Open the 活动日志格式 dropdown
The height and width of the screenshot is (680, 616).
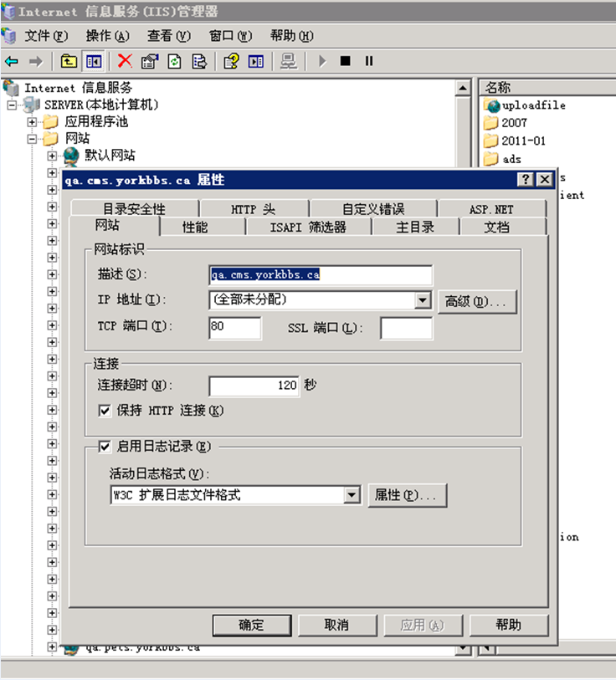(x=352, y=495)
